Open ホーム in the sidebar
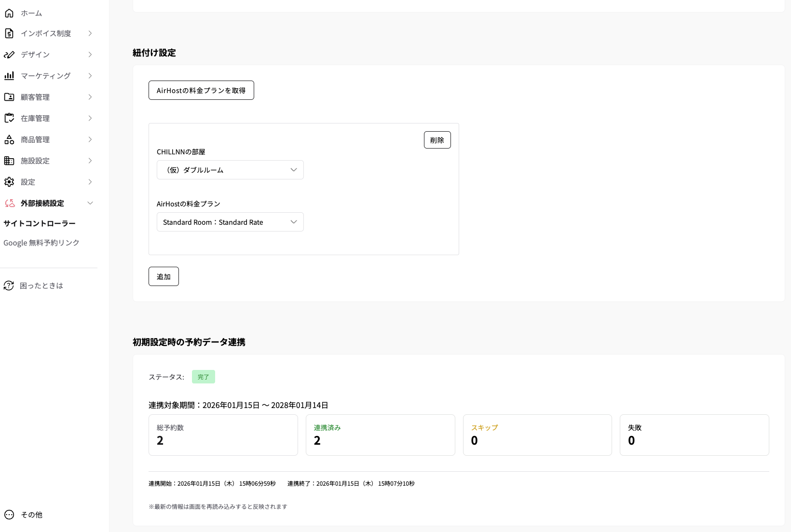This screenshot has width=791, height=532. tap(31, 13)
